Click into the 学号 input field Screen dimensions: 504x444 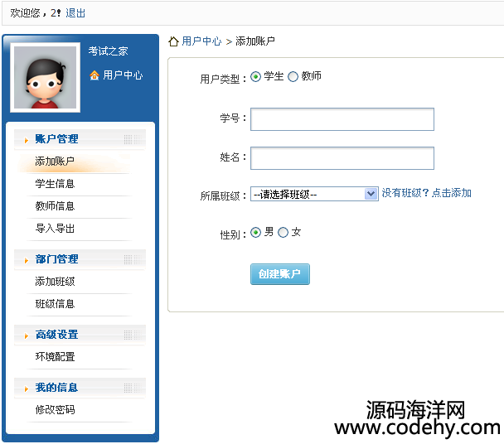[x=342, y=119]
